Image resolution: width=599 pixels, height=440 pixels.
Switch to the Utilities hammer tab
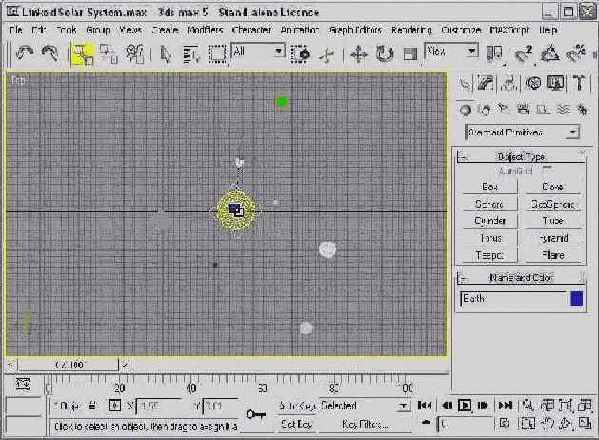[x=579, y=83]
